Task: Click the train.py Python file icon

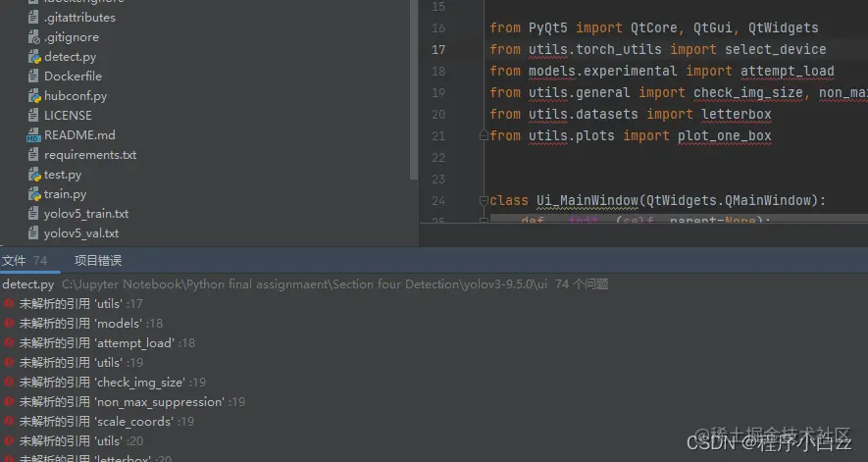Action: (34, 194)
